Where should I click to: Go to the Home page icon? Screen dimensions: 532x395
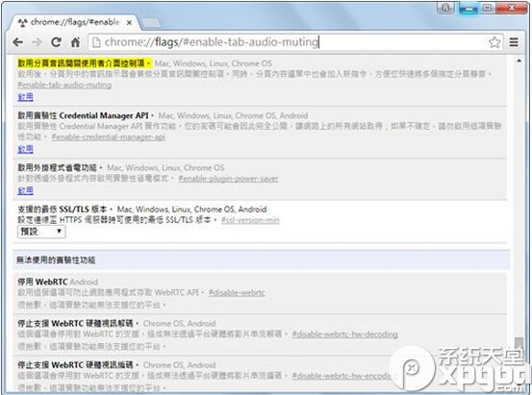[75, 42]
